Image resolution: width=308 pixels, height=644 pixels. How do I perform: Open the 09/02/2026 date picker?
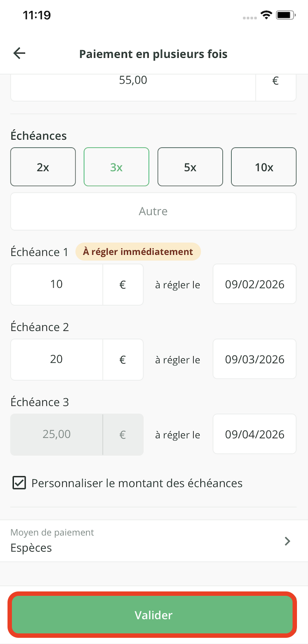pos(255,284)
